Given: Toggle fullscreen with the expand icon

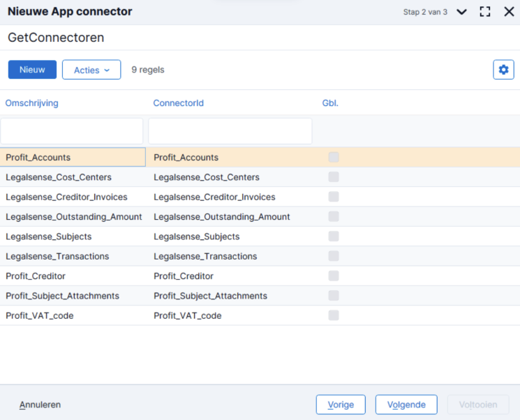Looking at the screenshot, I should (x=485, y=12).
